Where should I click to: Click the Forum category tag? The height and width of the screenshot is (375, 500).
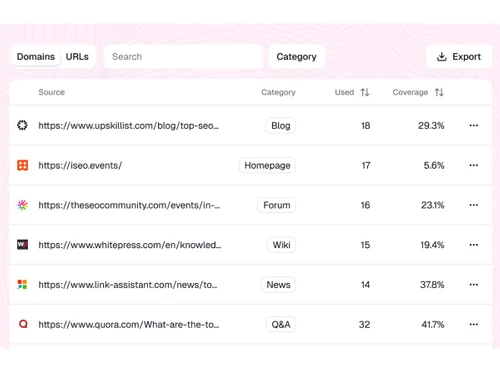(277, 205)
